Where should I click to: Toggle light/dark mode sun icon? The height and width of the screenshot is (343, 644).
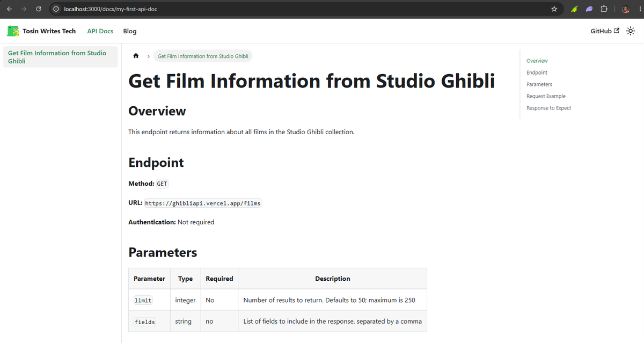[x=631, y=31]
